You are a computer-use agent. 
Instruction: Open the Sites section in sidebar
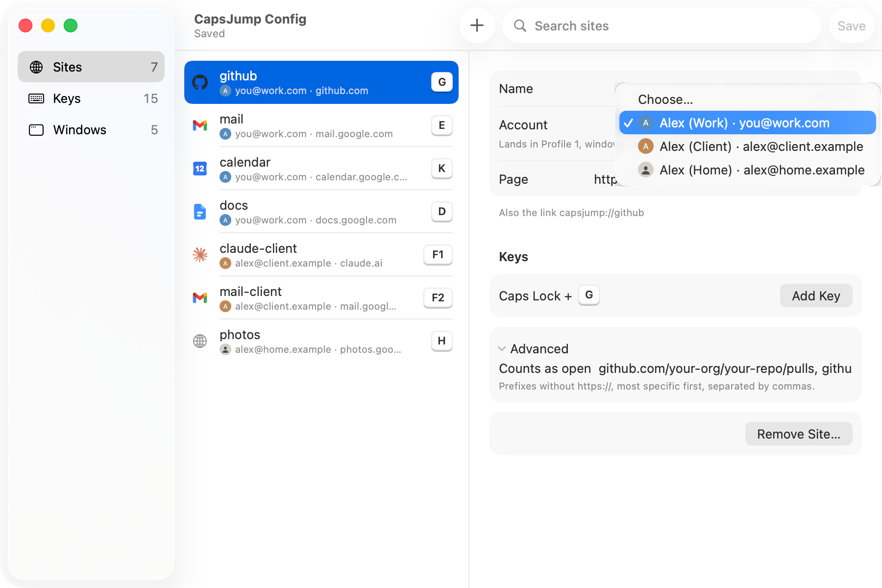[x=91, y=67]
